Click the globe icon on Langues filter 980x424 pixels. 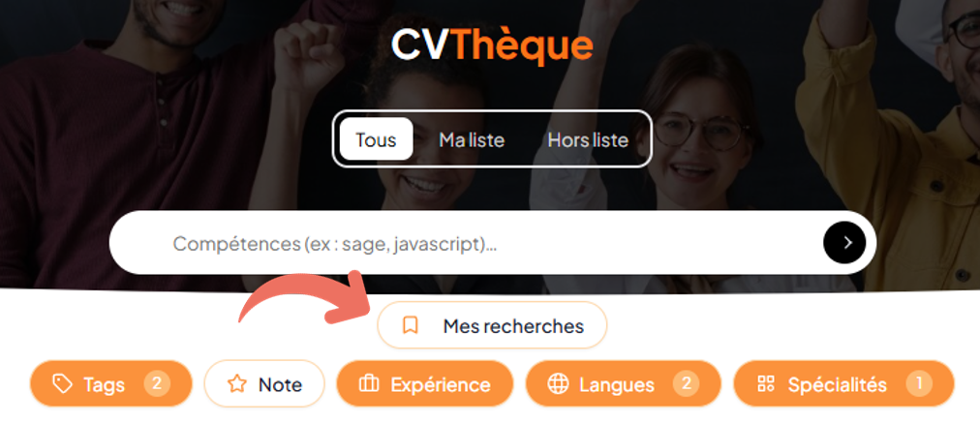[x=558, y=384]
